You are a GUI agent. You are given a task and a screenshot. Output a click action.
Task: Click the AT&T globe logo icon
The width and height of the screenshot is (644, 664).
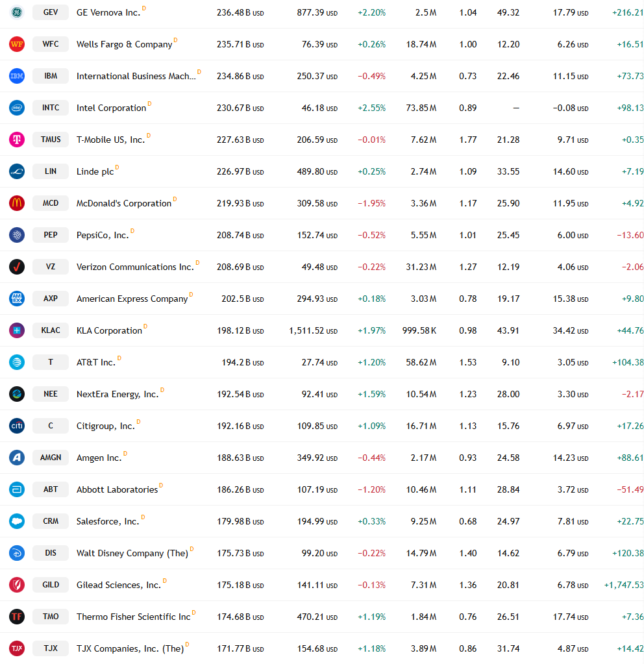click(17, 362)
